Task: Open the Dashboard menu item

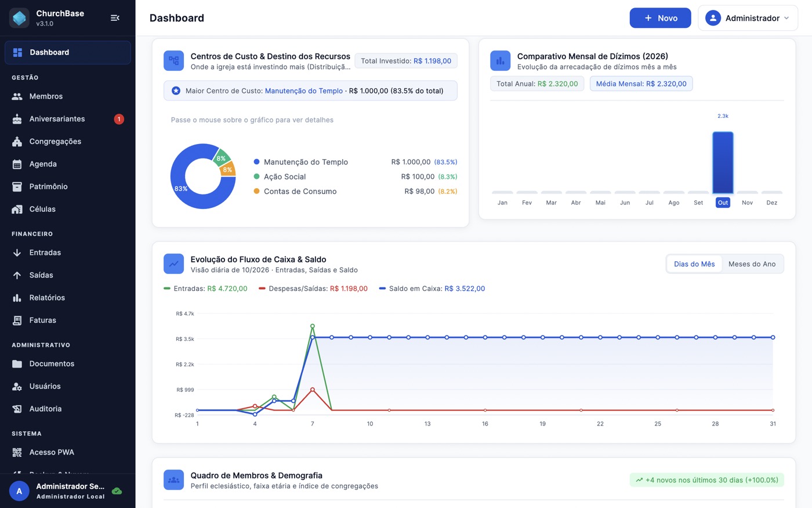Action: pyautogui.click(x=68, y=52)
